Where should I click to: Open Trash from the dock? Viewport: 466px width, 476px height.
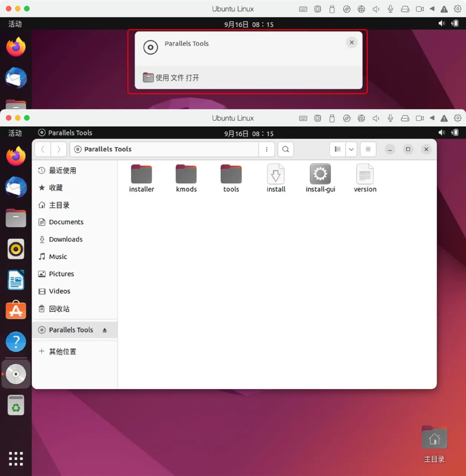click(x=16, y=405)
